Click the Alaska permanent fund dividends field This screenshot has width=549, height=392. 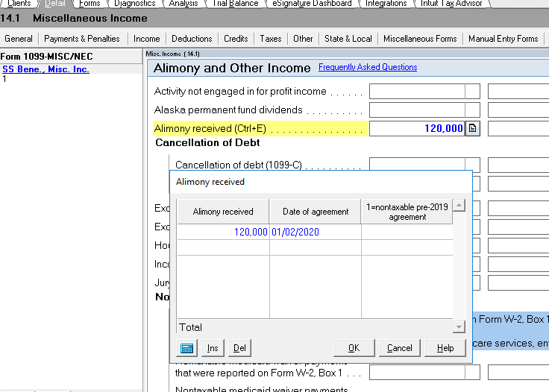(417, 110)
